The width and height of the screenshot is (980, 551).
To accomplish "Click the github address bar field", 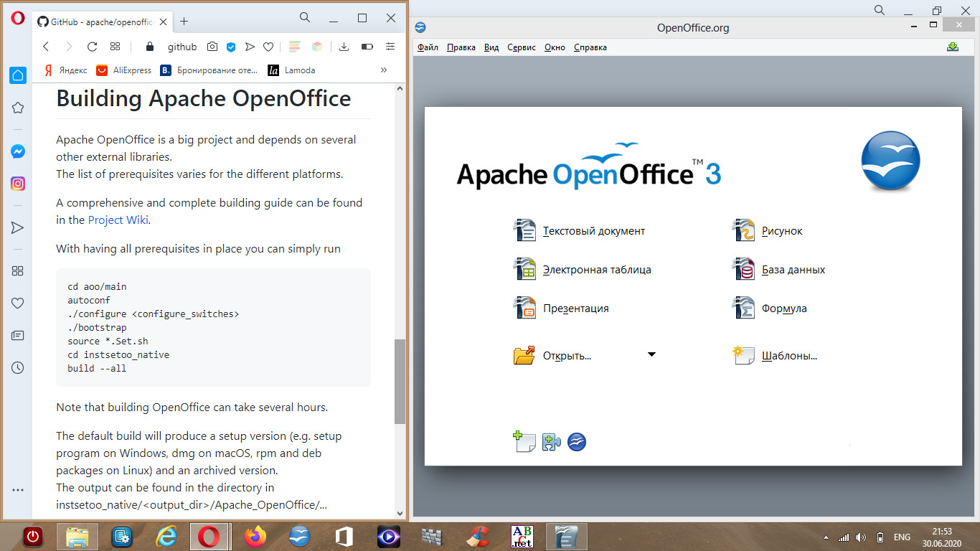I will tap(182, 47).
